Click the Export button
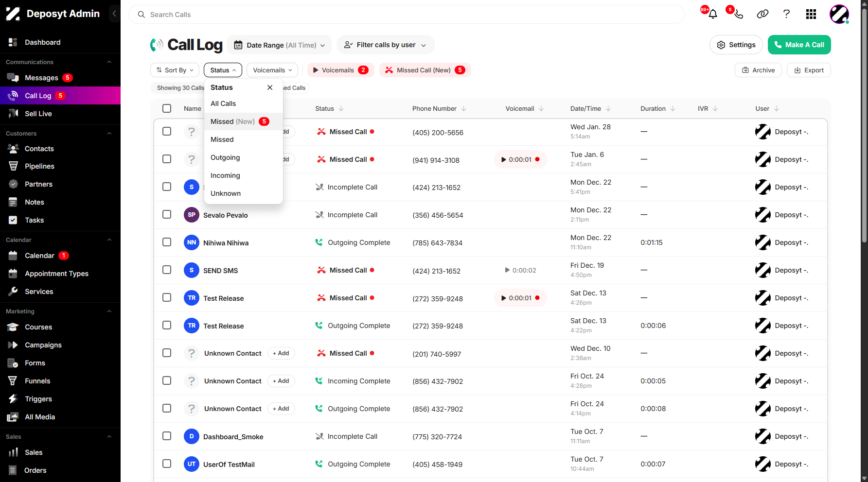This screenshot has width=868, height=482. coord(809,70)
